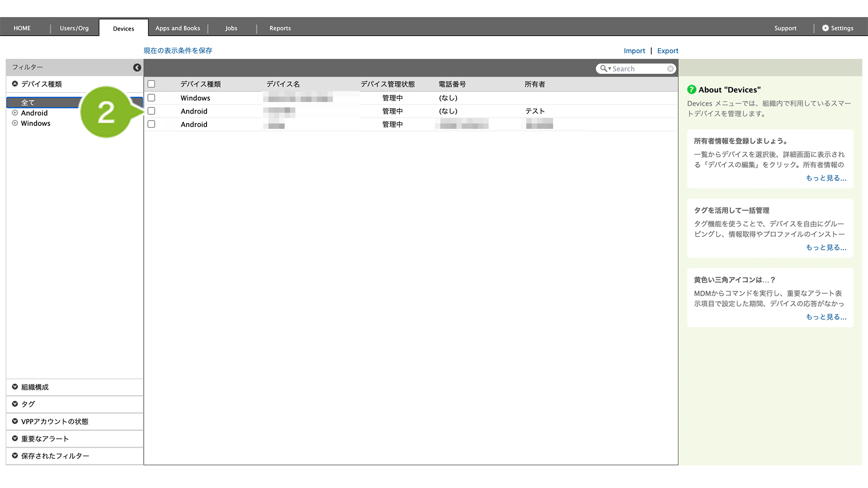The image size is (868, 488).
Task: Click the search magnifier icon
Action: 604,69
